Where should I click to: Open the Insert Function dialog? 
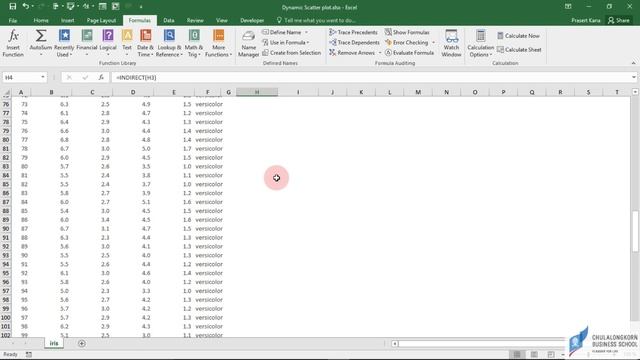pyautogui.click(x=13, y=43)
